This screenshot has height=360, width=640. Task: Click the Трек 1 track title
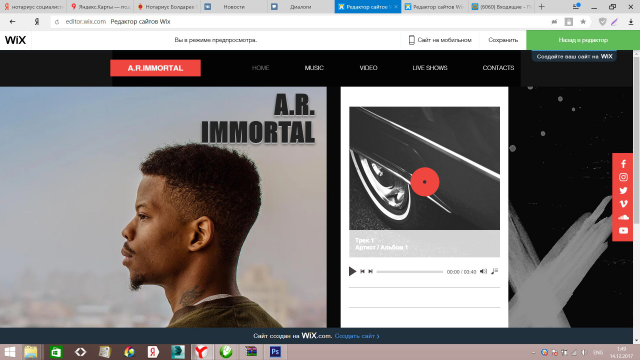coord(364,240)
